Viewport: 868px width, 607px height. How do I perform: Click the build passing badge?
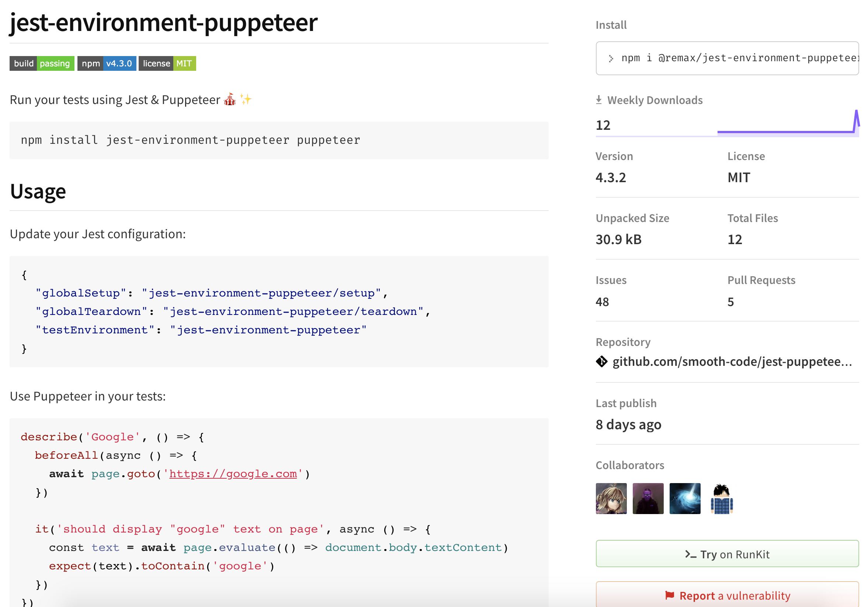click(42, 63)
